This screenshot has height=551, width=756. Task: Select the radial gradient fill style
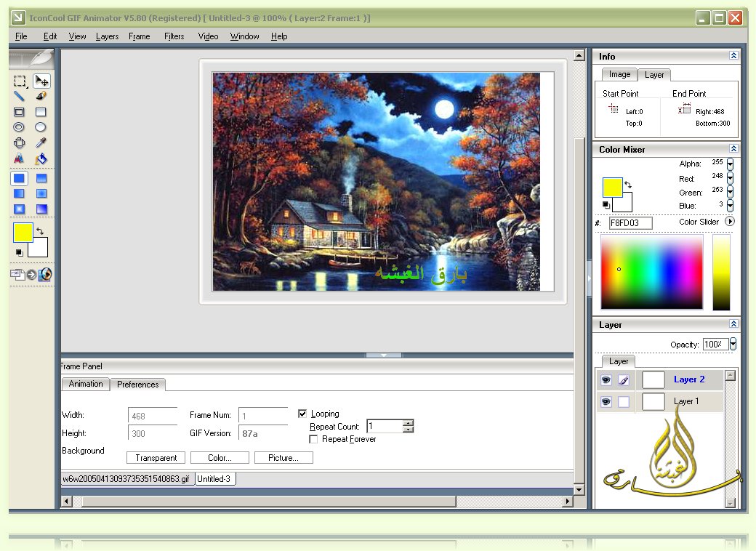41,194
